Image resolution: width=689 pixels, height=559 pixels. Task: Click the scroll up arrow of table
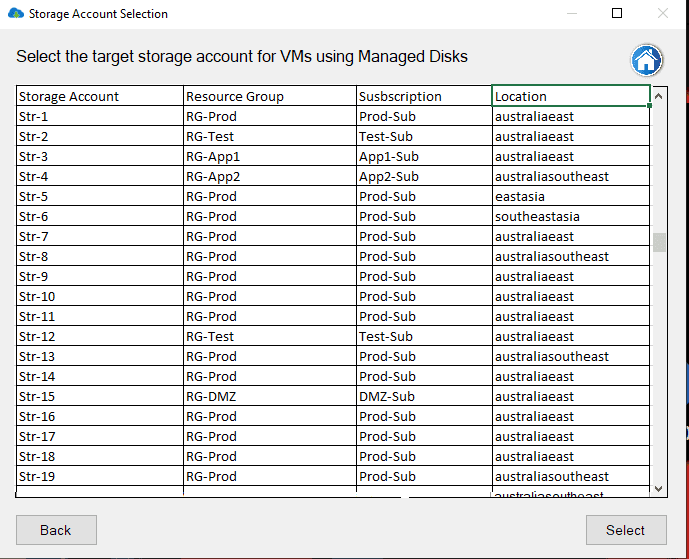(x=659, y=96)
